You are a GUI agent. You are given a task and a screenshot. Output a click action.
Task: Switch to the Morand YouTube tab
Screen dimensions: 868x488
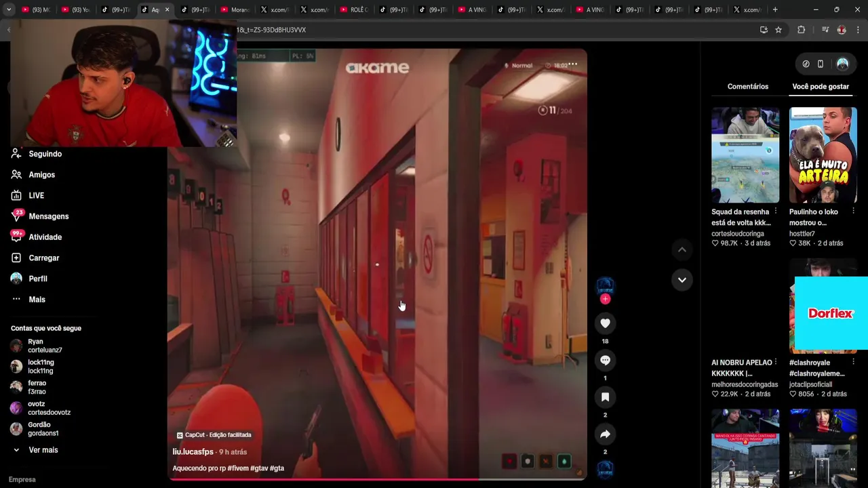235,9
